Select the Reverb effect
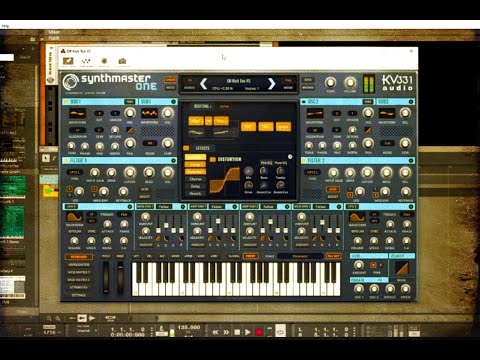Image resolution: width=480 pixels, height=360 pixels. [195, 193]
